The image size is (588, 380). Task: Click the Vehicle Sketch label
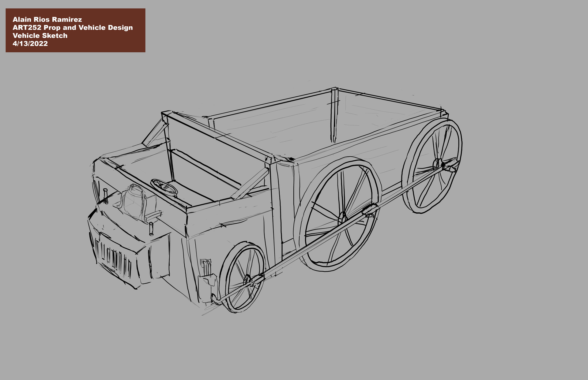pos(39,35)
